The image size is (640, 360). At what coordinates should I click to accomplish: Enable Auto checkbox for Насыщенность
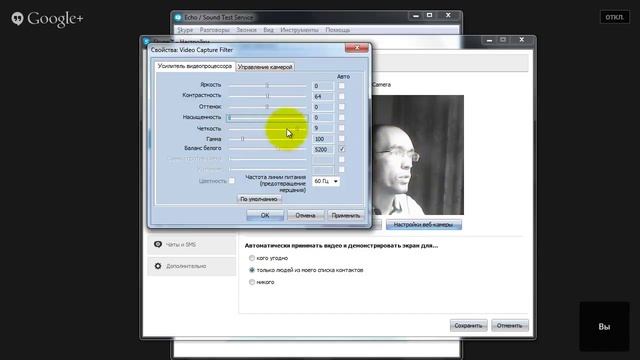341,118
